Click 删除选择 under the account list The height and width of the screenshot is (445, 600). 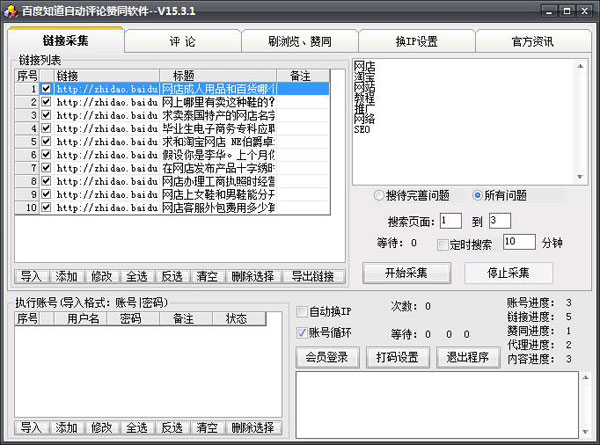pyautogui.click(x=253, y=427)
